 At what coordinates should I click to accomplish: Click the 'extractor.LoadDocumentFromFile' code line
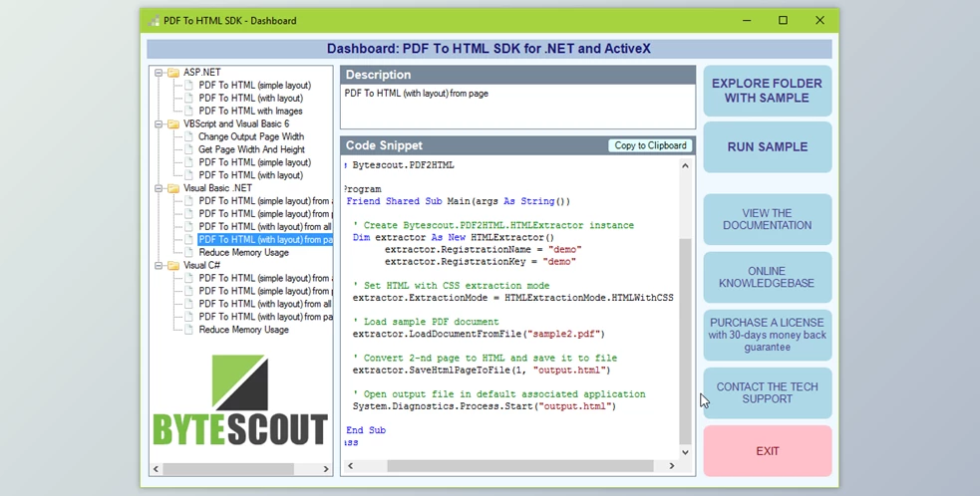pos(479,334)
